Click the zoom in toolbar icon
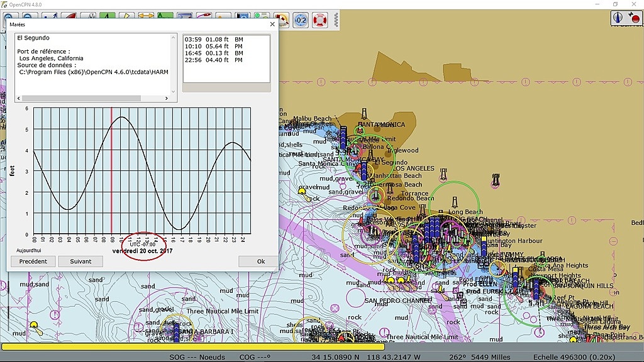644x362 pixels. (x=10, y=17)
